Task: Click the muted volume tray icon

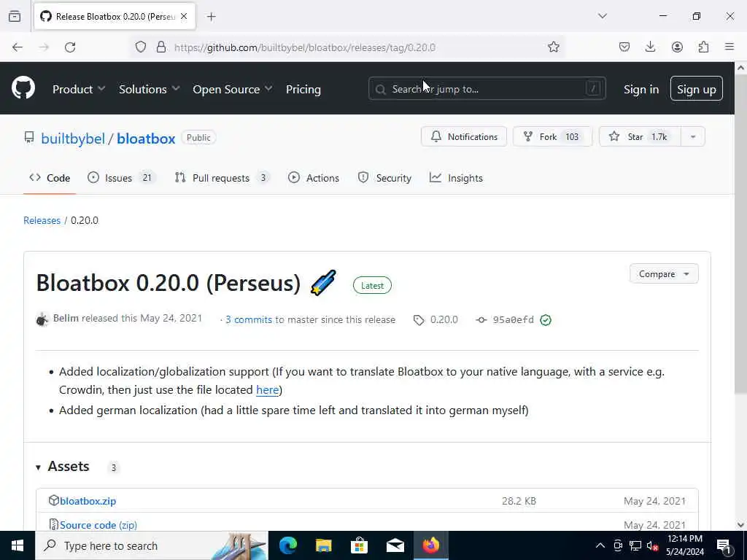Action: pyautogui.click(x=652, y=545)
